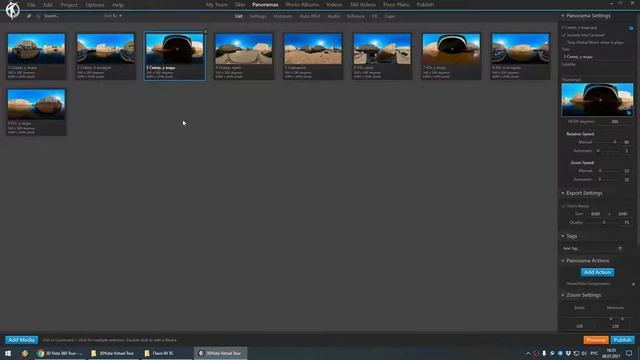Switch to the Videos tab
Viewport: 640px width, 360px height.
coord(334,5)
